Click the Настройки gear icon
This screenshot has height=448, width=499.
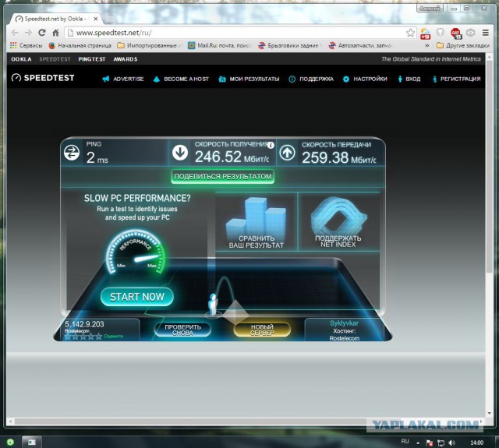346,79
